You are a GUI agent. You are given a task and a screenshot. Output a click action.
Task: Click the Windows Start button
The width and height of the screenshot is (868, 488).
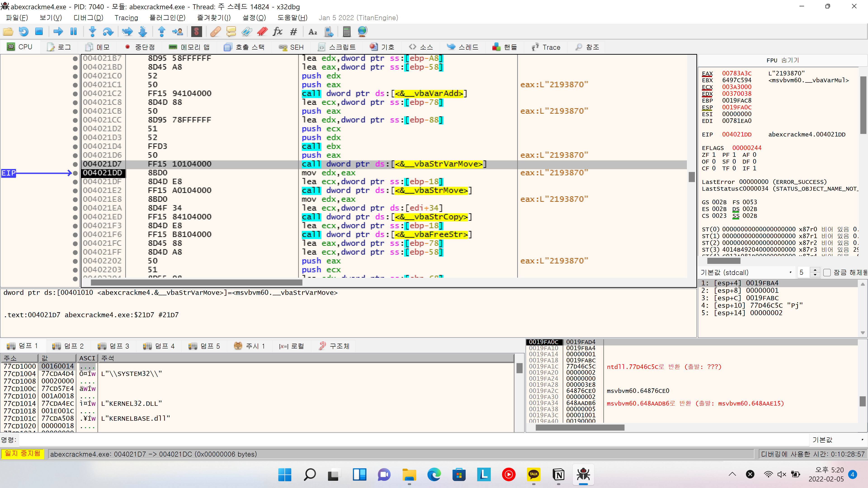coord(285,474)
